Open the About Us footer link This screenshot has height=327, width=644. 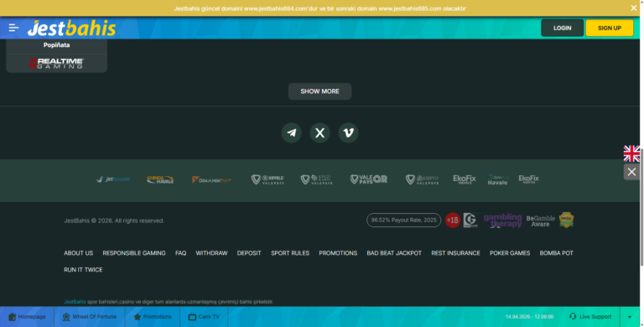[x=79, y=253]
